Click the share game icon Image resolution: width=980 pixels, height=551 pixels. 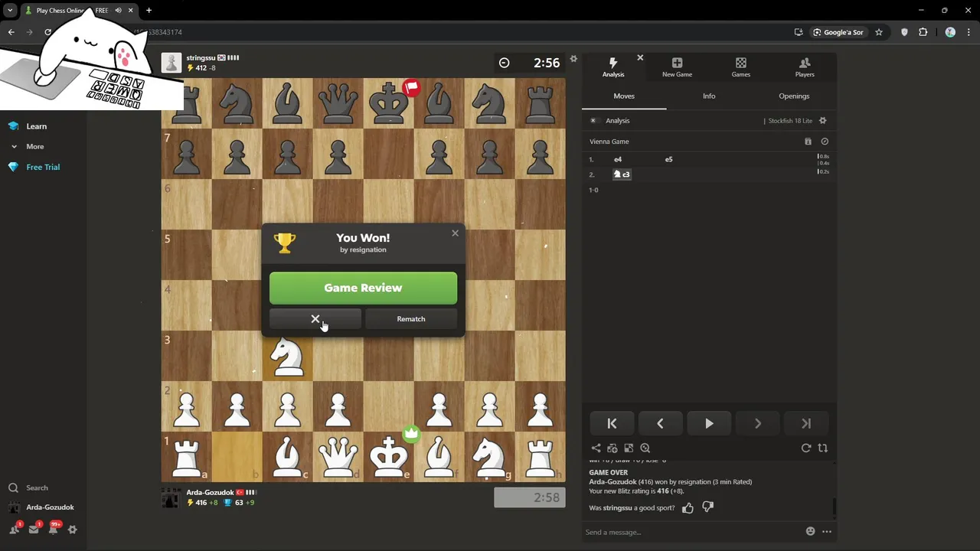[x=596, y=448]
